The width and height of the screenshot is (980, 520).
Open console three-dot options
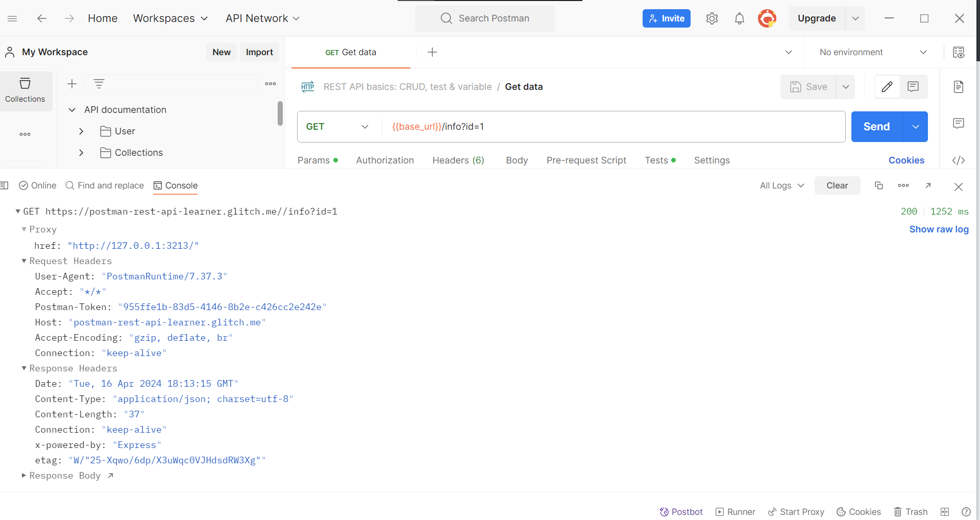pyautogui.click(x=903, y=185)
